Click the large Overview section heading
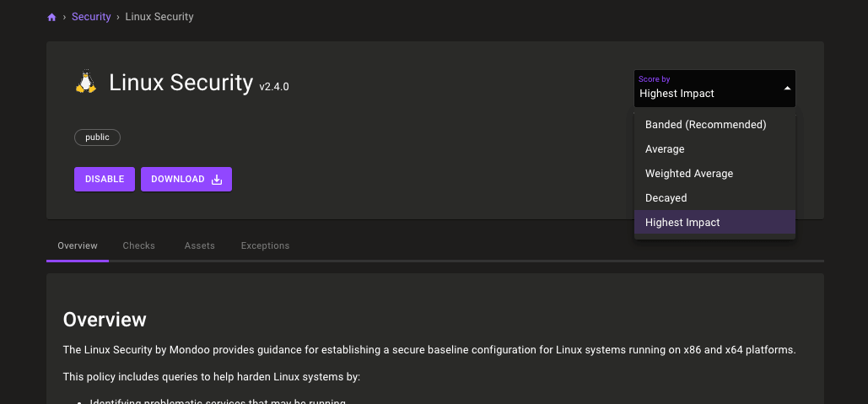This screenshot has width=868, height=404. 105,321
